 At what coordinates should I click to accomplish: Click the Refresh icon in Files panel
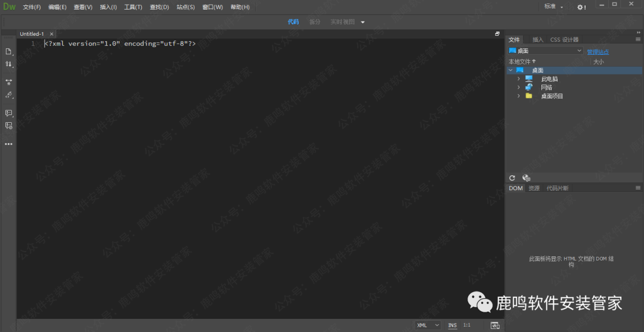pyautogui.click(x=512, y=178)
